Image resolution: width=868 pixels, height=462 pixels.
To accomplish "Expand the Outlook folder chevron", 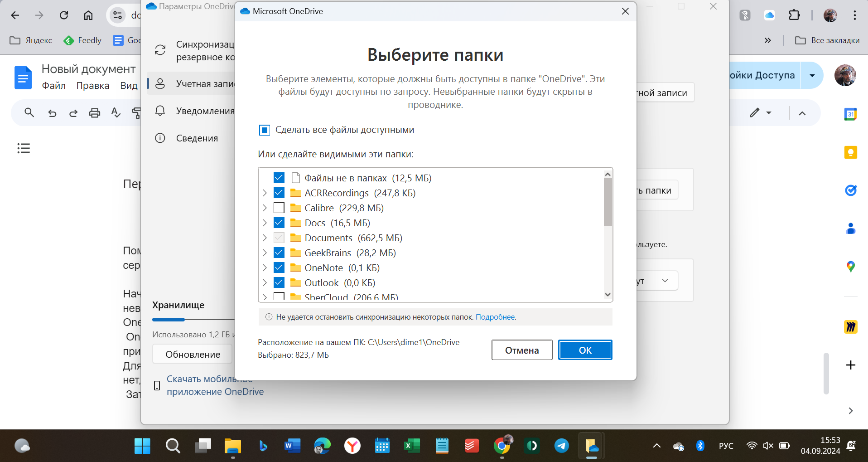I will pos(265,283).
